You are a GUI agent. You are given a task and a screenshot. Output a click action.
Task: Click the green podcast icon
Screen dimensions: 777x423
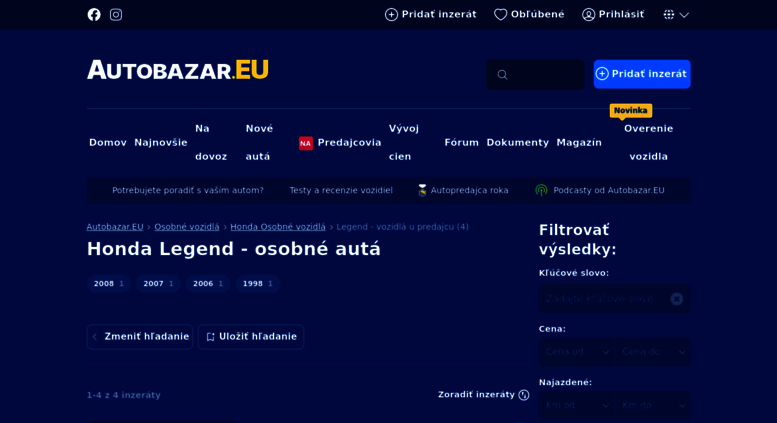pyautogui.click(x=541, y=190)
